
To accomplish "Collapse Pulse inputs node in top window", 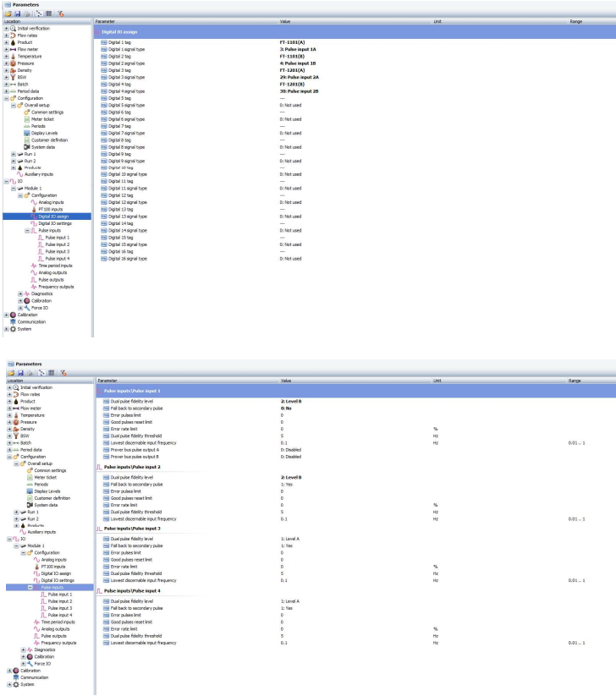I will (x=27, y=230).
